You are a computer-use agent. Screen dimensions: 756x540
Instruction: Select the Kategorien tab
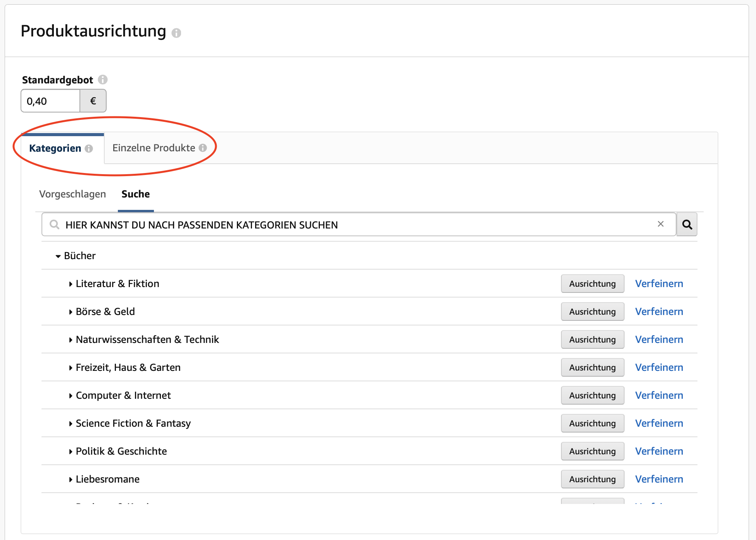click(55, 148)
